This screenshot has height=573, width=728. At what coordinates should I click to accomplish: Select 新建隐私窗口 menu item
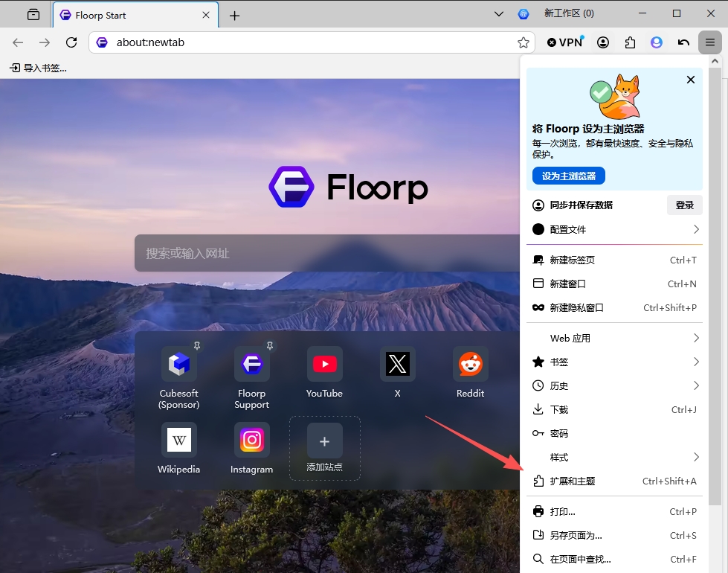point(614,307)
